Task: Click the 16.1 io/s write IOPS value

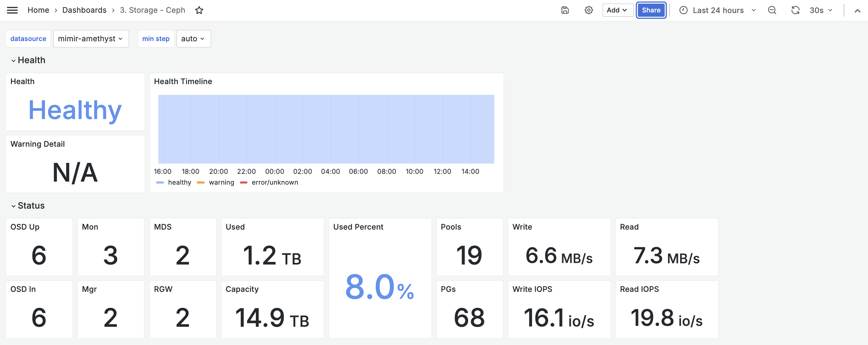Action: (559, 318)
